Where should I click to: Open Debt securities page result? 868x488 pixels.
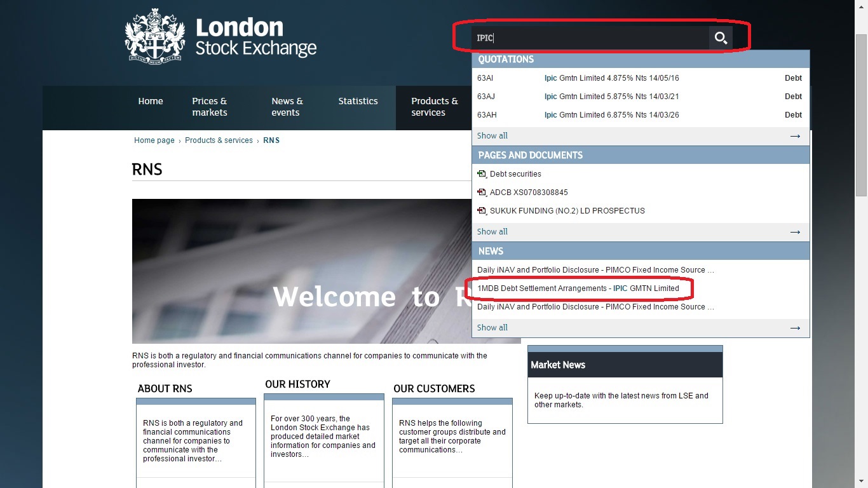[x=515, y=174]
